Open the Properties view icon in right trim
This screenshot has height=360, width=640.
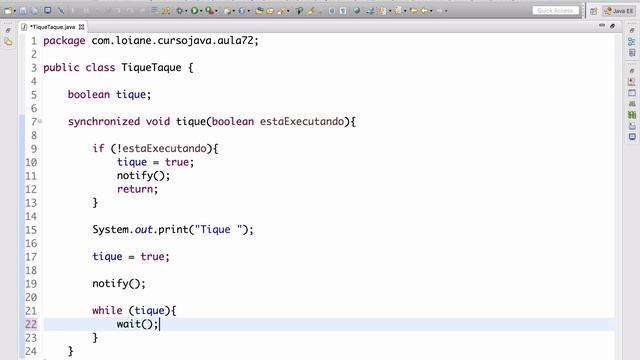coord(632,93)
